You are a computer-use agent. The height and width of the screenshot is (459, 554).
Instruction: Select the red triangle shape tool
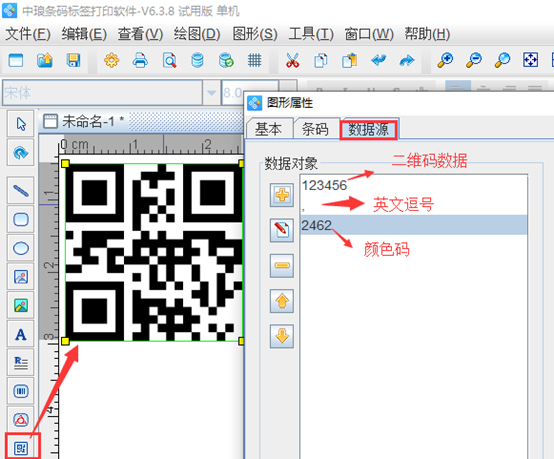(x=21, y=420)
